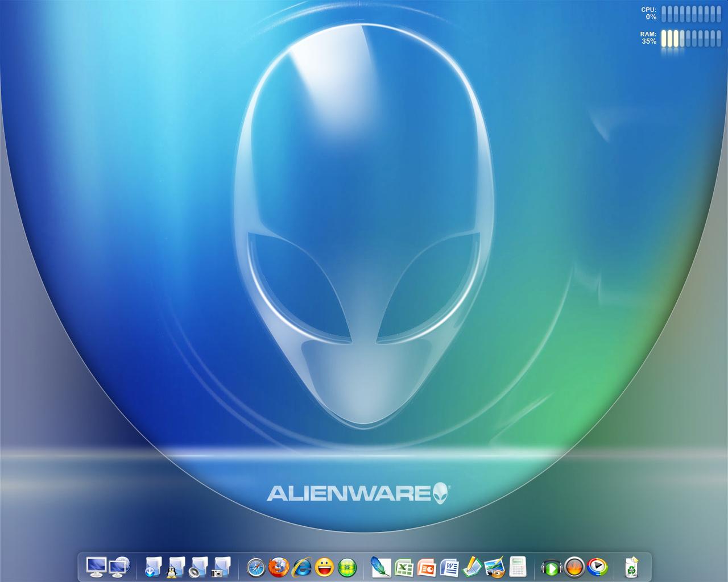
Task: Open the music folder with speaker
Action: coord(198,567)
